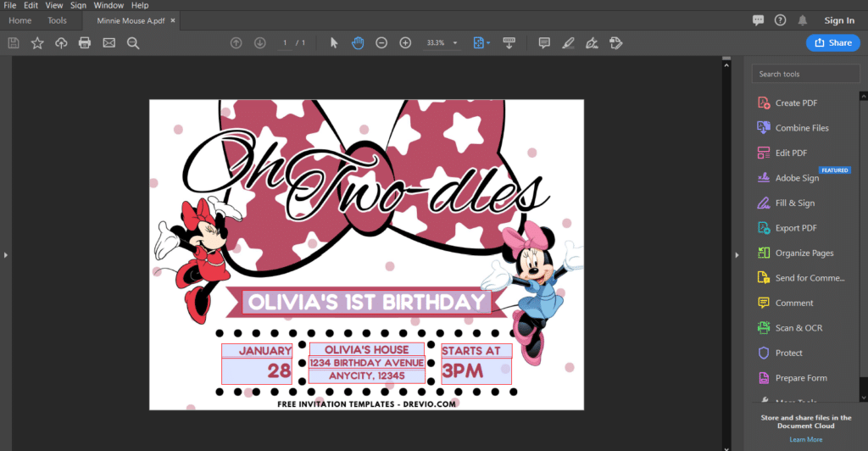The height and width of the screenshot is (451, 868).
Task: Expand the left navigation pane arrow
Action: click(6, 255)
